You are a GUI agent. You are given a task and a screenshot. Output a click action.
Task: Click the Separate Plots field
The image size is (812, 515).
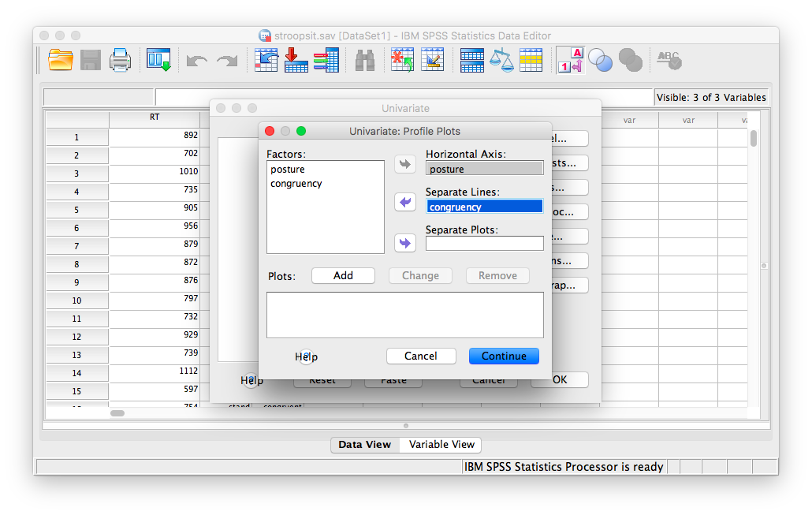click(485, 244)
